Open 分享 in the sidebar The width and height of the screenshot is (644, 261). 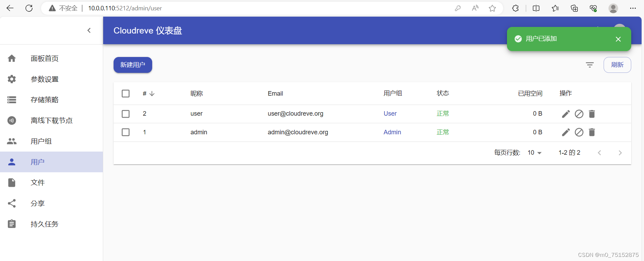point(51,203)
